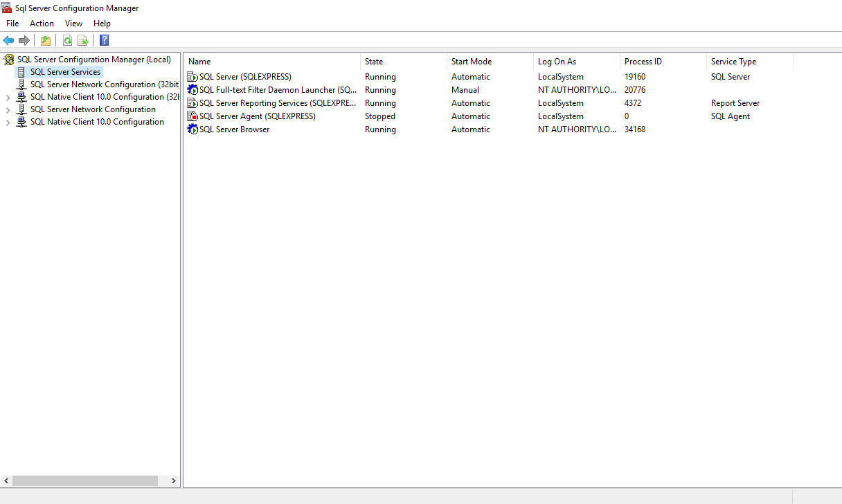Select the SQL Server Services tree icon
This screenshot has width=842, height=504.
coord(21,72)
